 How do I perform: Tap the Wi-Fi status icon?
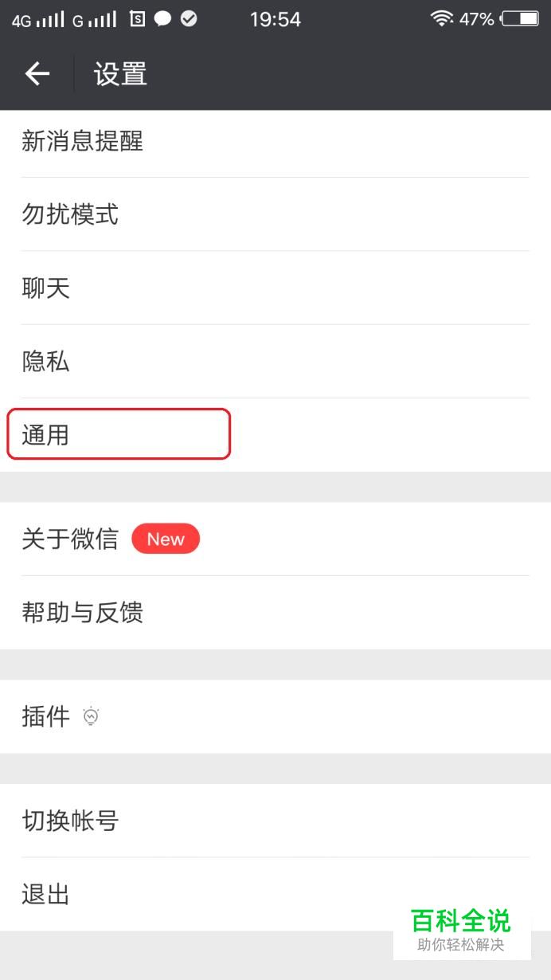[441, 18]
